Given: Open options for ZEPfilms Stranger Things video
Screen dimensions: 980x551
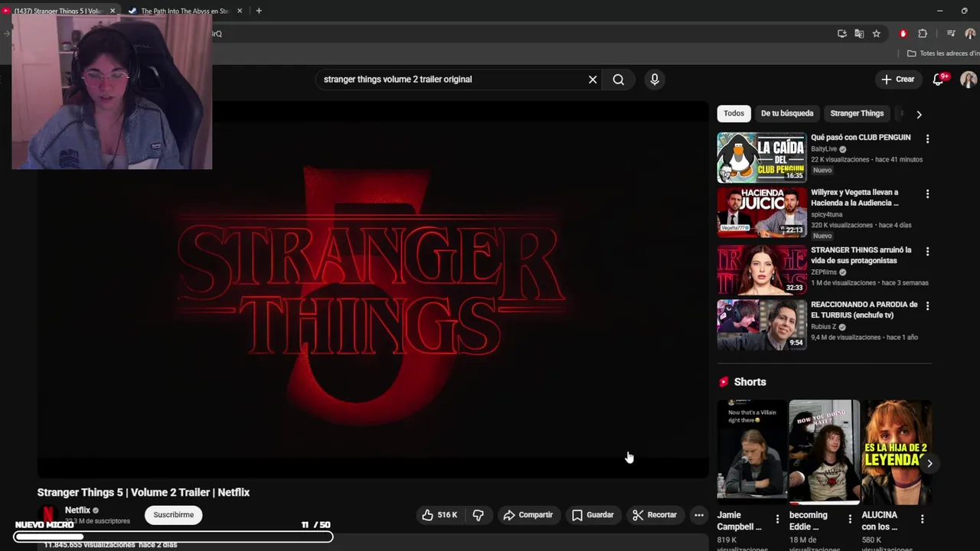Looking at the screenshot, I should point(927,251).
